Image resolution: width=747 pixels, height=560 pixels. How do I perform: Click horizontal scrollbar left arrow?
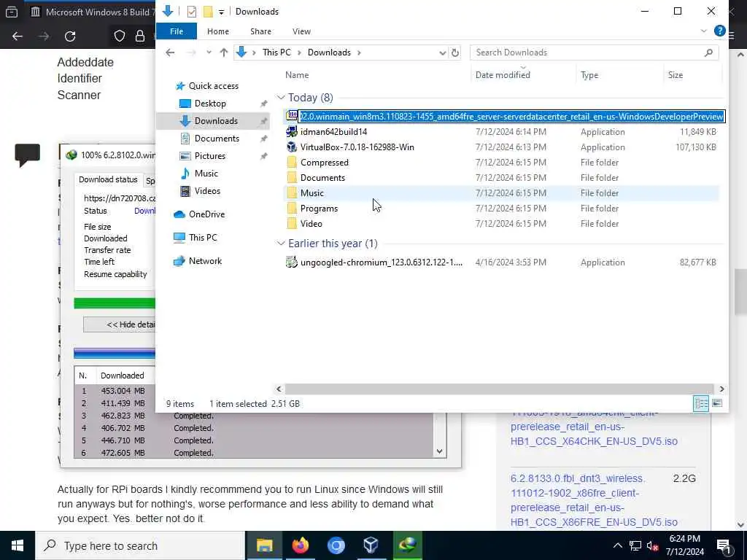coord(279,389)
